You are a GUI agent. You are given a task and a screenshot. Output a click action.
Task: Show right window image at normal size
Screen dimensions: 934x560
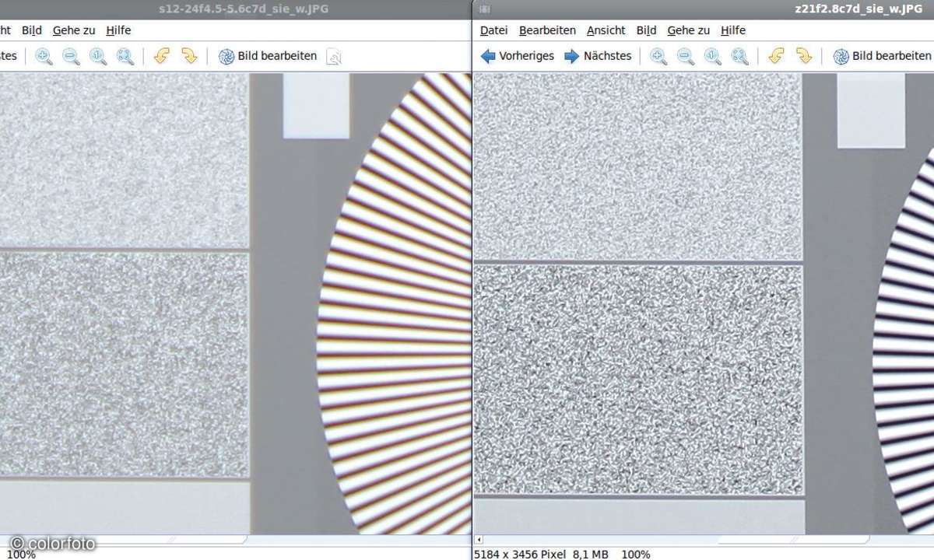tap(713, 56)
